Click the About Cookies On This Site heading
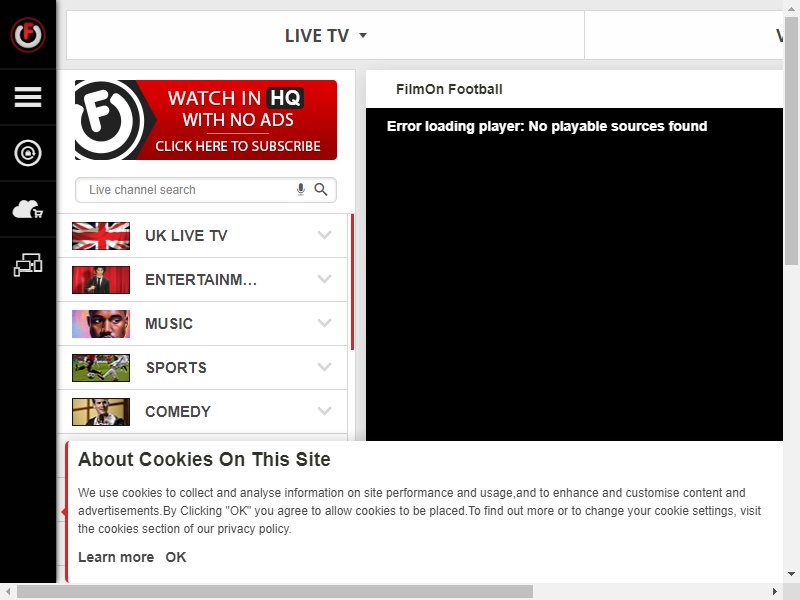Screen dimensions: 800x600 click(x=204, y=459)
